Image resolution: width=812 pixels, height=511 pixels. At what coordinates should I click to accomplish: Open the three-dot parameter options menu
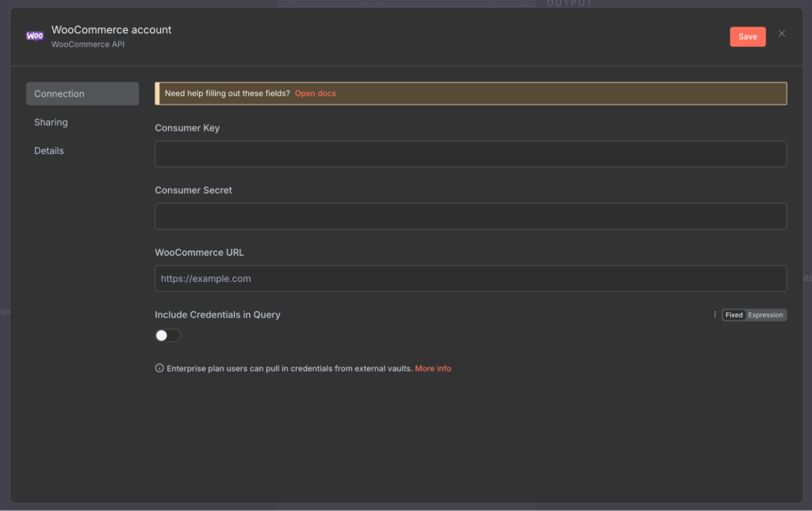(x=714, y=315)
